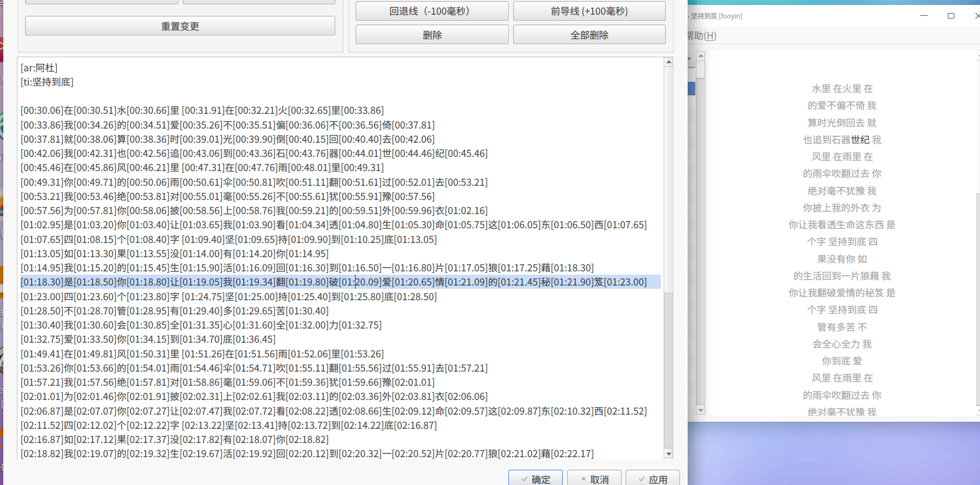Select the lyric line starting [01:28.50]

coord(175,311)
